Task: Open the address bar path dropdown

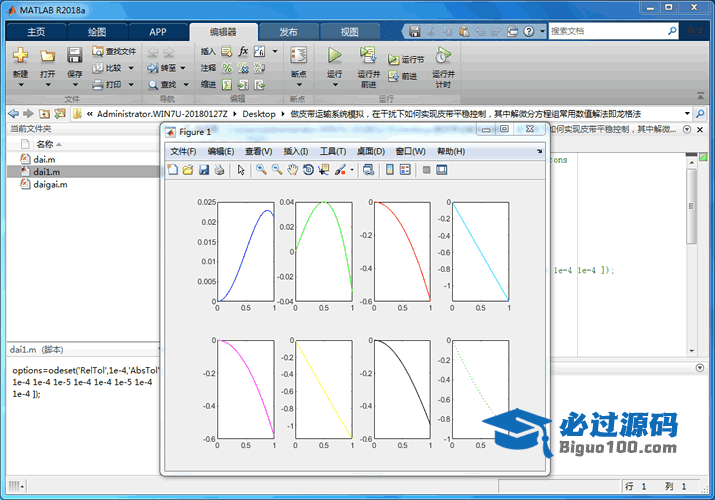Action: point(687,113)
